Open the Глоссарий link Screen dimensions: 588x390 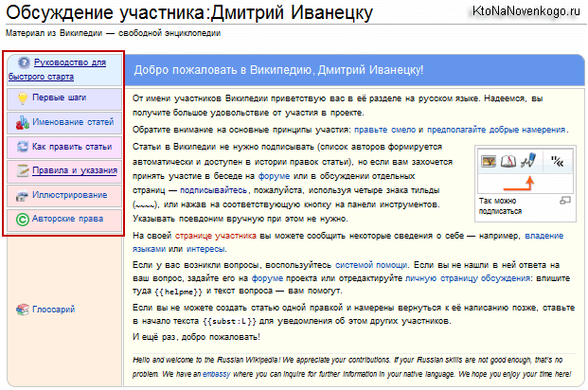54,310
